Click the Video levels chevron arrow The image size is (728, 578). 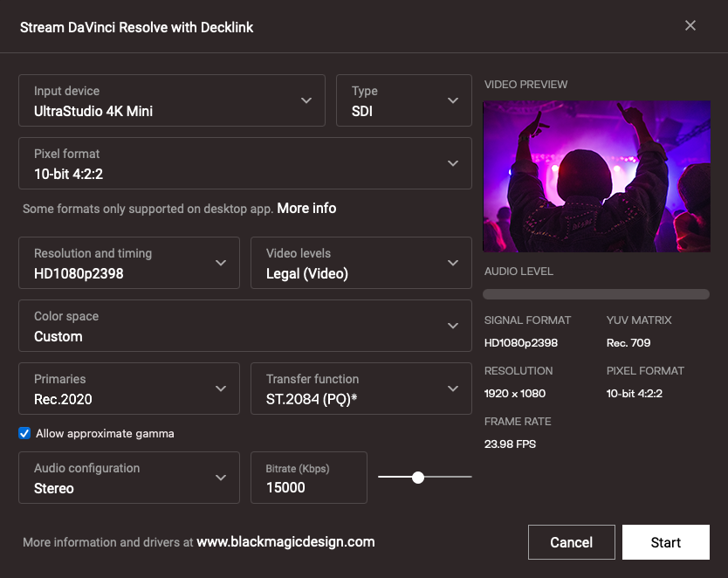coord(452,263)
